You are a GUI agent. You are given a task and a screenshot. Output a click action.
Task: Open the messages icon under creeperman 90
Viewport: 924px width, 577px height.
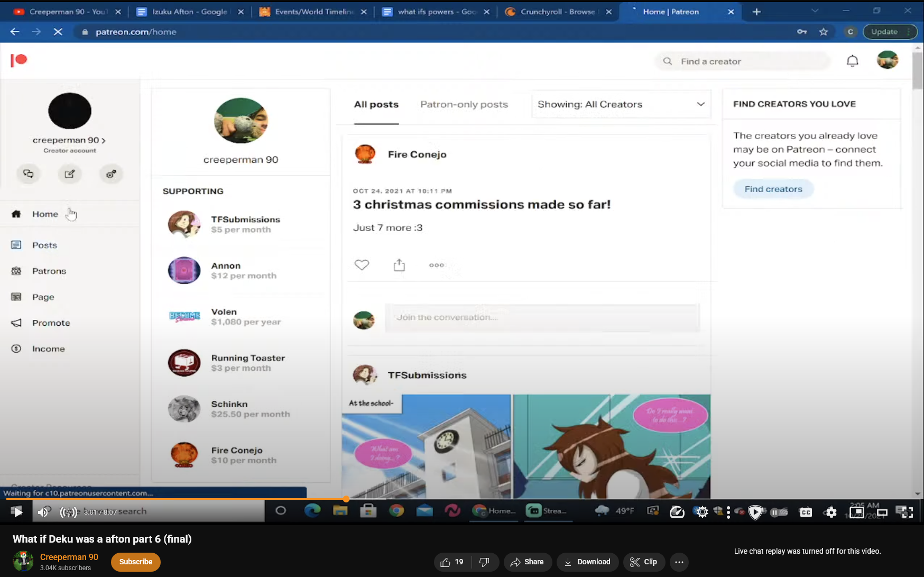tap(29, 174)
